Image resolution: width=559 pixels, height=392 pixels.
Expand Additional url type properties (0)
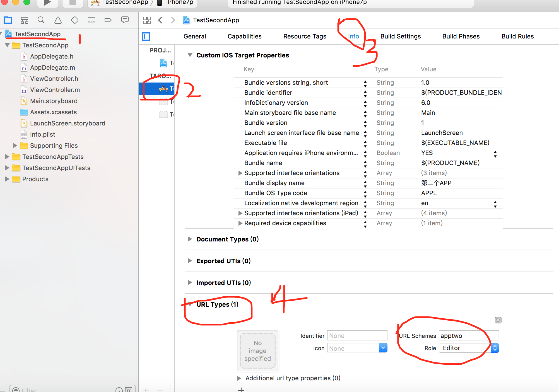click(239, 378)
